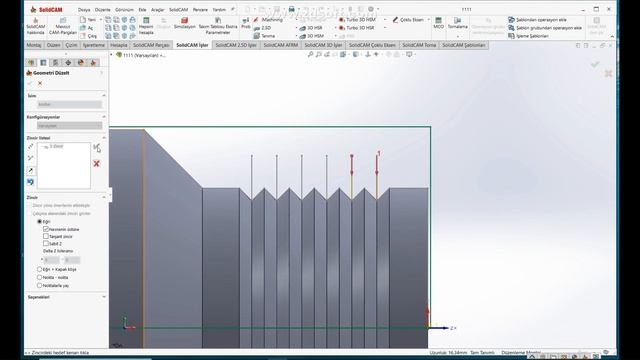
Task: Collapse the İsim section
Action: [x=104, y=96]
